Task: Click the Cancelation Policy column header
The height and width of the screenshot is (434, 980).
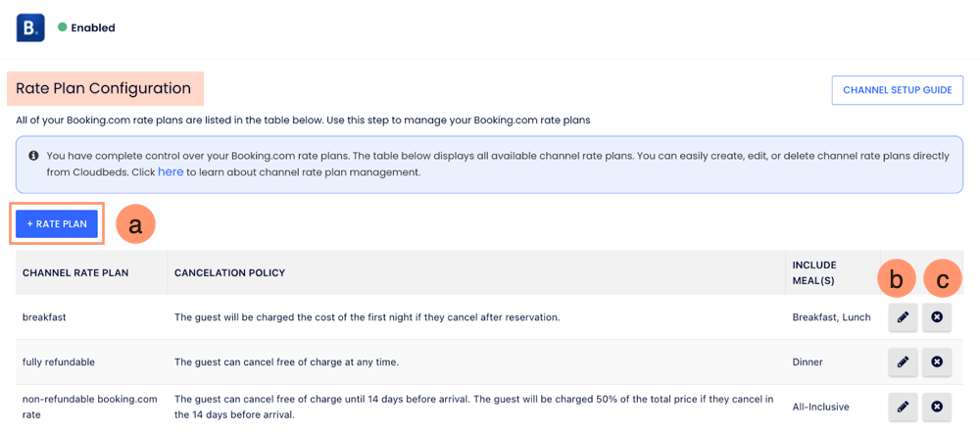Action: tap(229, 272)
